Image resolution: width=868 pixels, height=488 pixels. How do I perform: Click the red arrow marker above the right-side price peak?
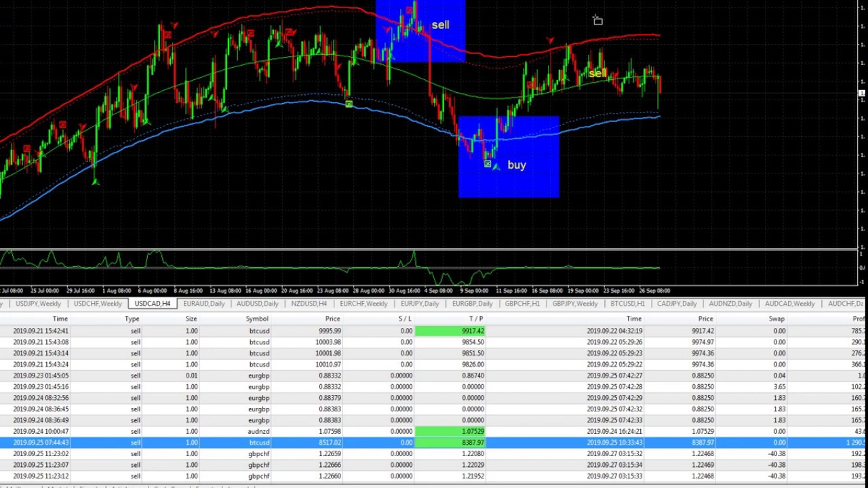click(x=550, y=41)
